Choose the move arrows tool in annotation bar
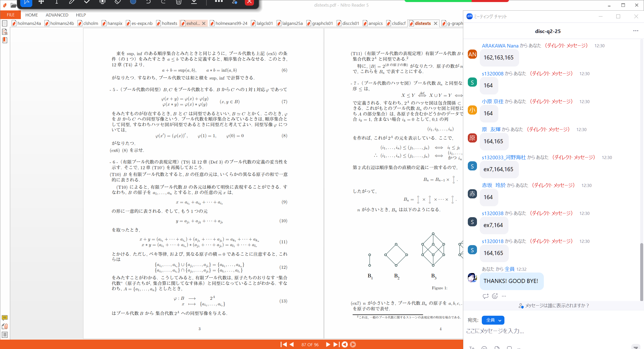 [x=41, y=2]
